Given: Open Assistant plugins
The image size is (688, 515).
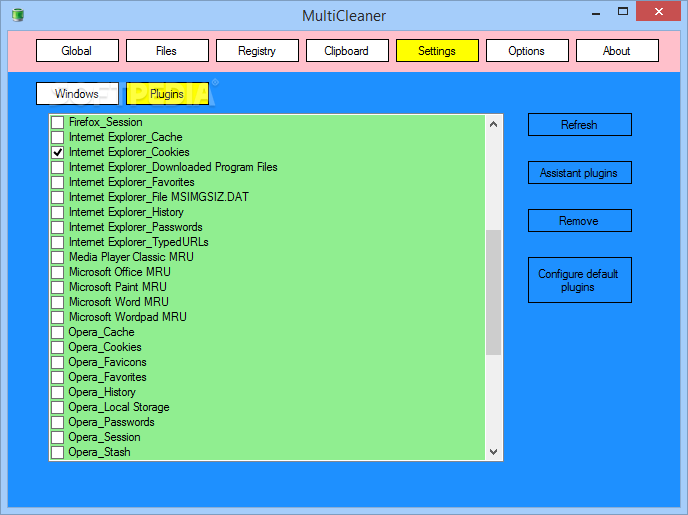Looking at the screenshot, I should (x=580, y=172).
